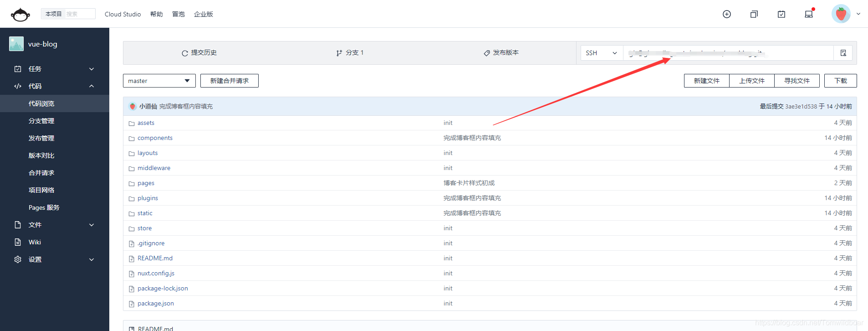The width and height of the screenshot is (868, 331).
Task: Open the package-lock.json file link
Action: (x=163, y=289)
